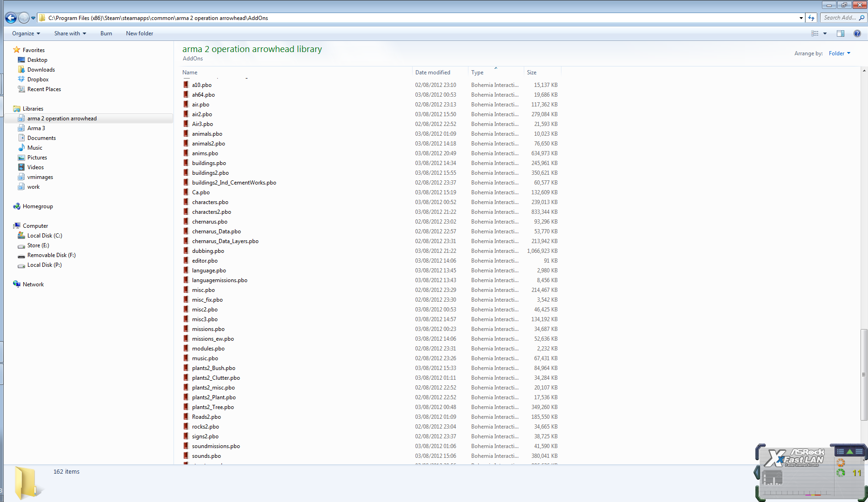The height and width of the screenshot is (502, 868).
Task: Select the misc_fix.pbo file icon
Action: point(186,299)
